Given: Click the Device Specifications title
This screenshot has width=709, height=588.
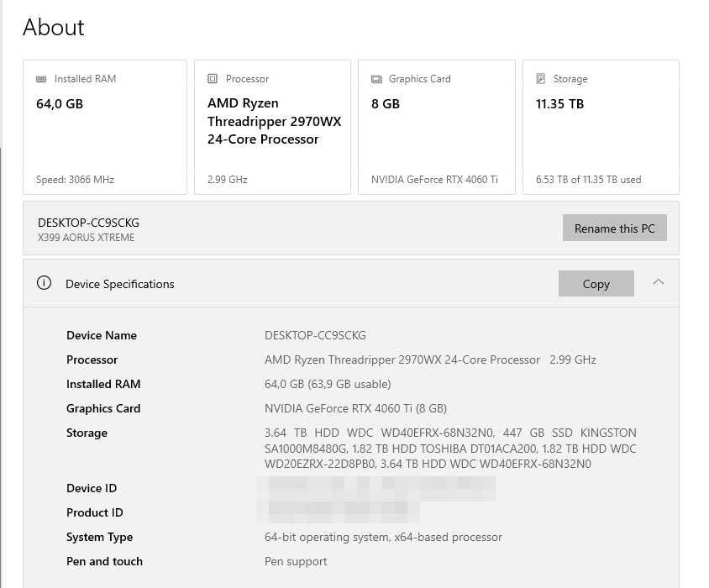Looking at the screenshot, I should [x=120, y=284].
